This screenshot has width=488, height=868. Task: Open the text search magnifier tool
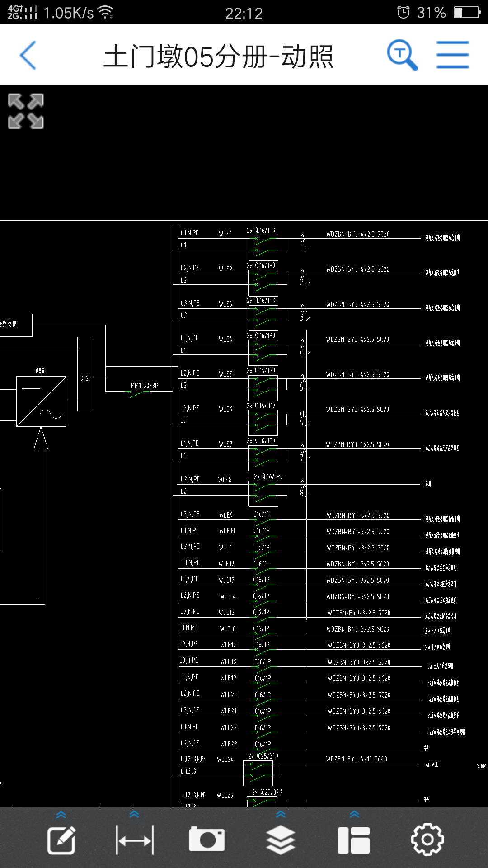(x=402, y=55)
